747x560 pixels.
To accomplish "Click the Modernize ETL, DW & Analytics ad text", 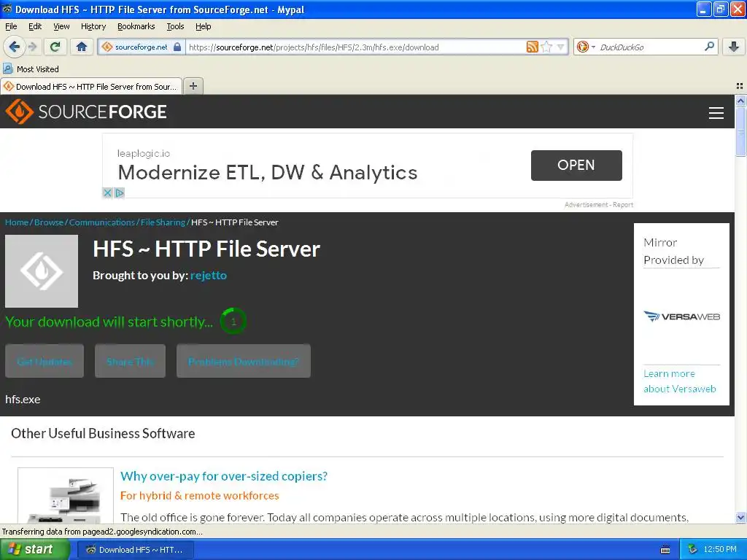I will [267, 172].
